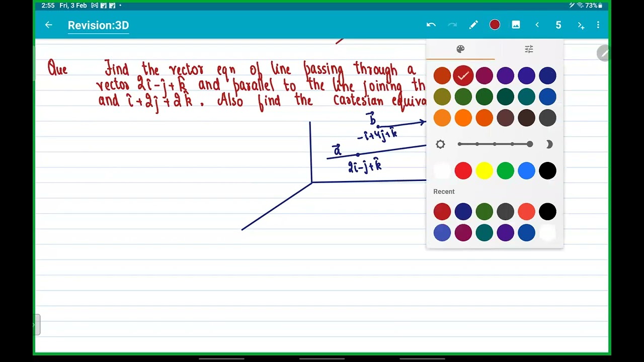644x362 pixels.
Task: Choose the black swatch in Recent
Action: (547, 212)
